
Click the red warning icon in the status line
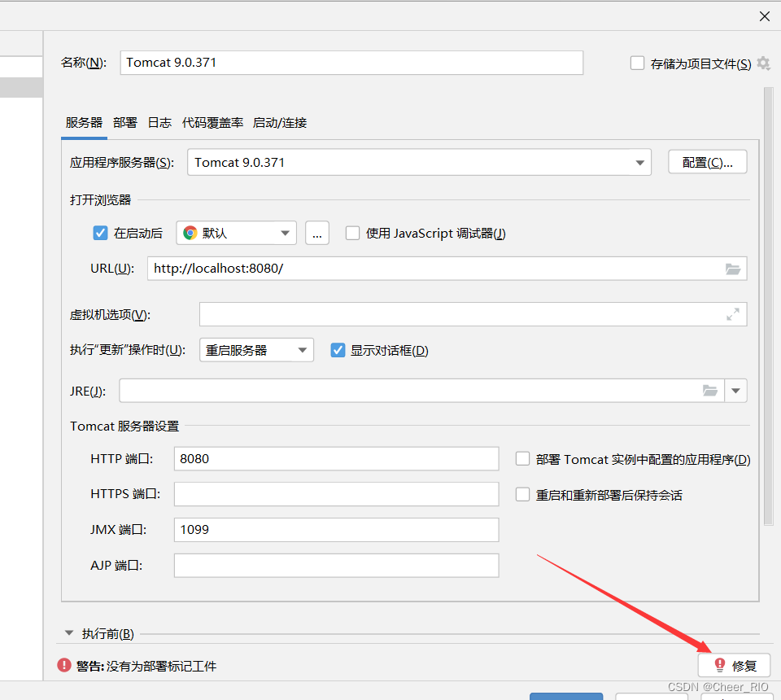pyautogui.click(x=64, y=665)
